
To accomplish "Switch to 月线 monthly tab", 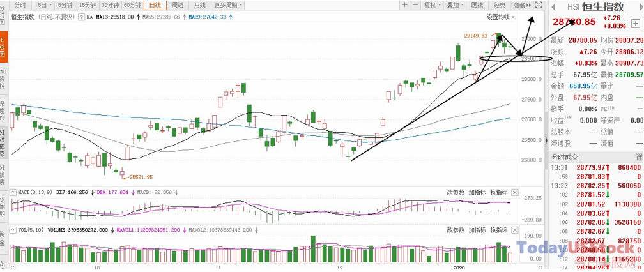I will 199,5.
